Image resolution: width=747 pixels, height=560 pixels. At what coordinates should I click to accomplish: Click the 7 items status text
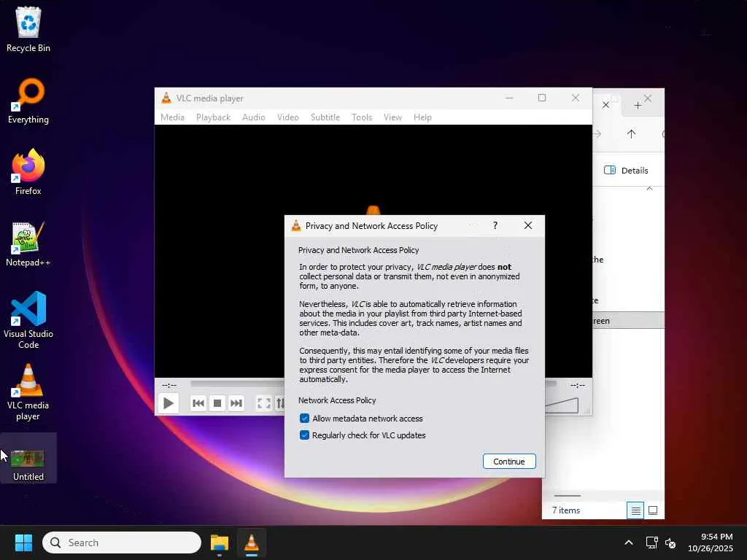566,510
